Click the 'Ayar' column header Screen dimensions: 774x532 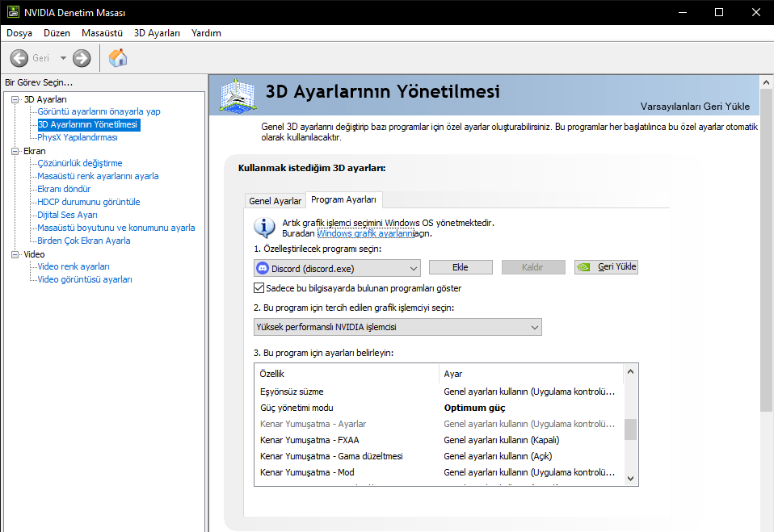coord(531,374)
